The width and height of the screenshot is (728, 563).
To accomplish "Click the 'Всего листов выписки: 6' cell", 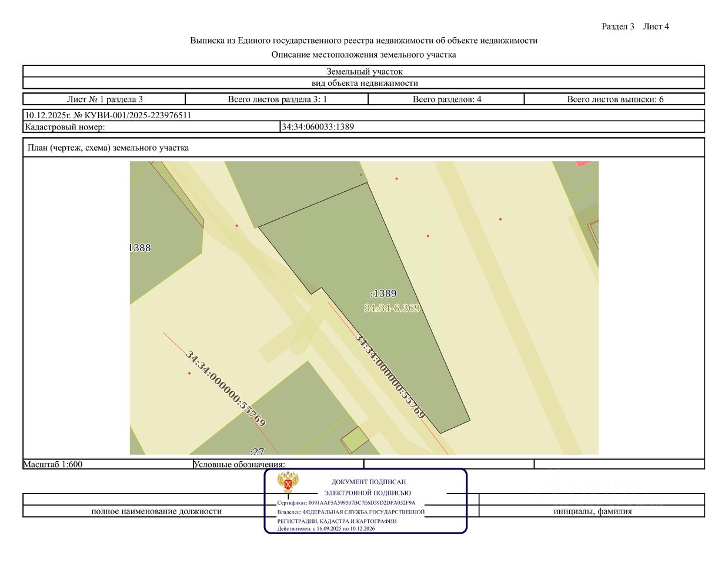I will 615,99.
